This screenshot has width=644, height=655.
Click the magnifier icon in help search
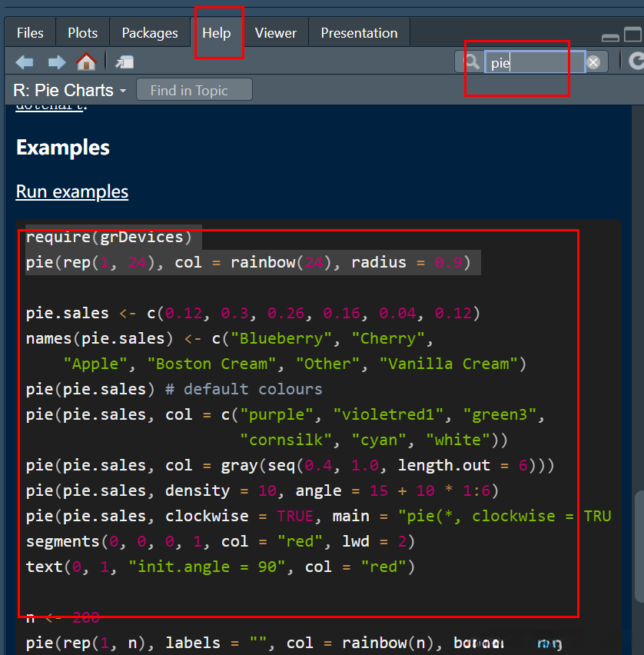pos(472,62)
